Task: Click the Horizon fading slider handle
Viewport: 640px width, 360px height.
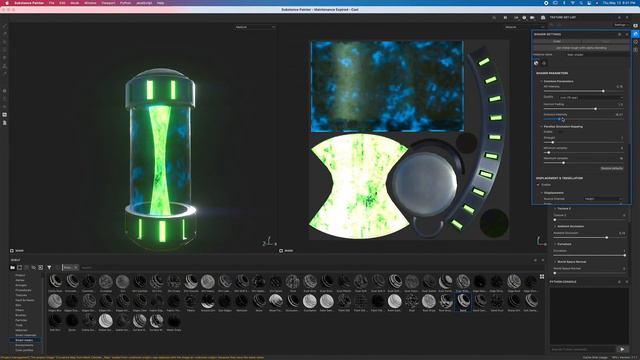Action: 596,109
